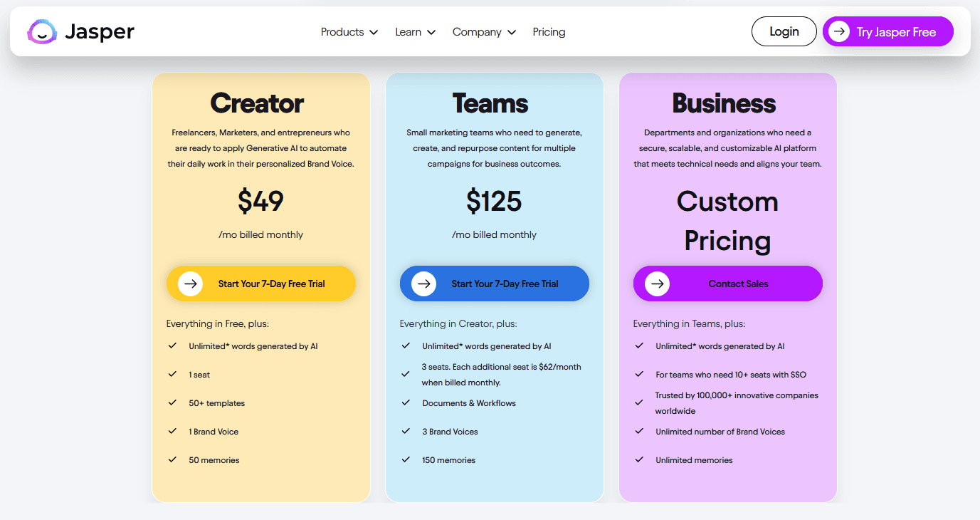Click the arrow icon in Contact Sales button
The width and height of the screenshot is (980, 520).
(657, 284)
